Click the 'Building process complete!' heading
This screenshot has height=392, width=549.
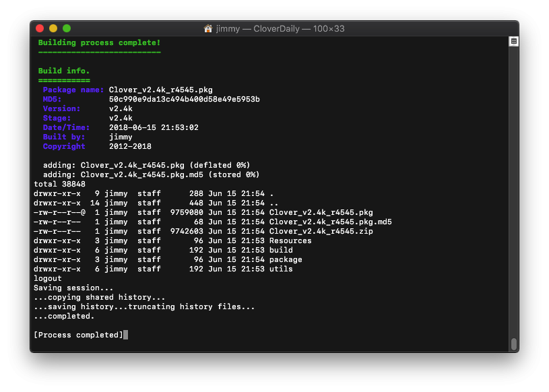99,42
